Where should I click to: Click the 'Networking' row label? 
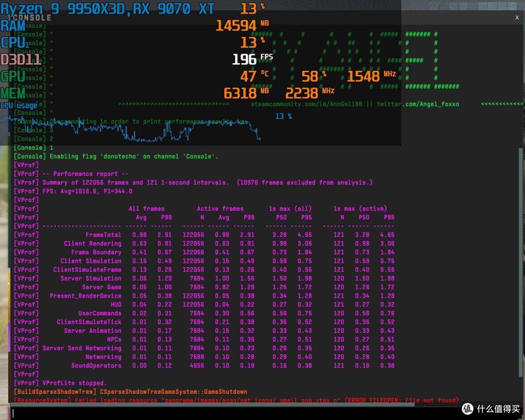pyautogui.click(x=104, y=357)
